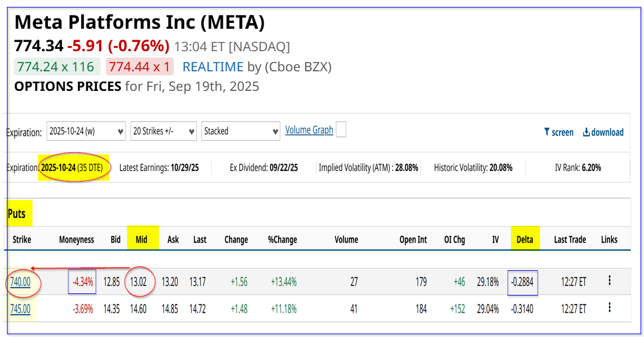The image size is (644, 337).
Task: Sort by Bid column header
Action: click(x=116, y=240)
